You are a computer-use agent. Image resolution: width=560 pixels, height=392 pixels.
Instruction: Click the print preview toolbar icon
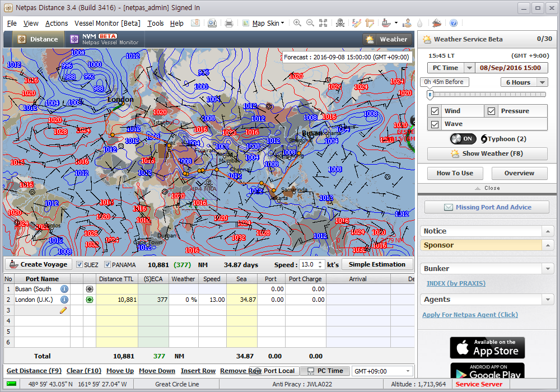[x=212, y=23]
